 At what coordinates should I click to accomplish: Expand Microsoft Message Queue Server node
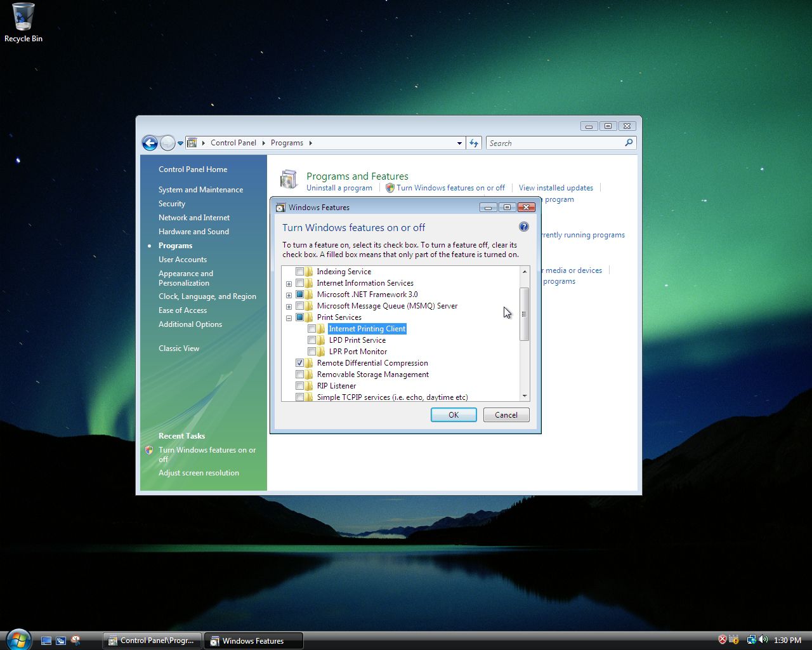tap(289, 307)
